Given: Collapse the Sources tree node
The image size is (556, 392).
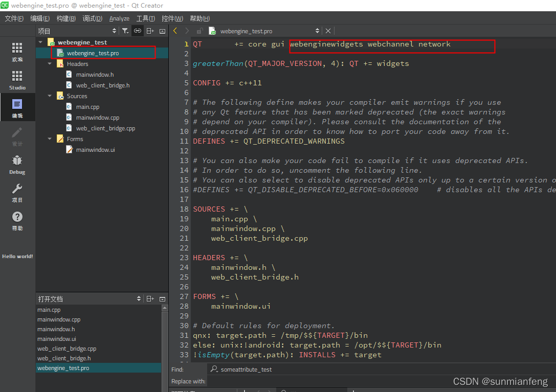Looking at the screenshot, I should pos(49,96).
